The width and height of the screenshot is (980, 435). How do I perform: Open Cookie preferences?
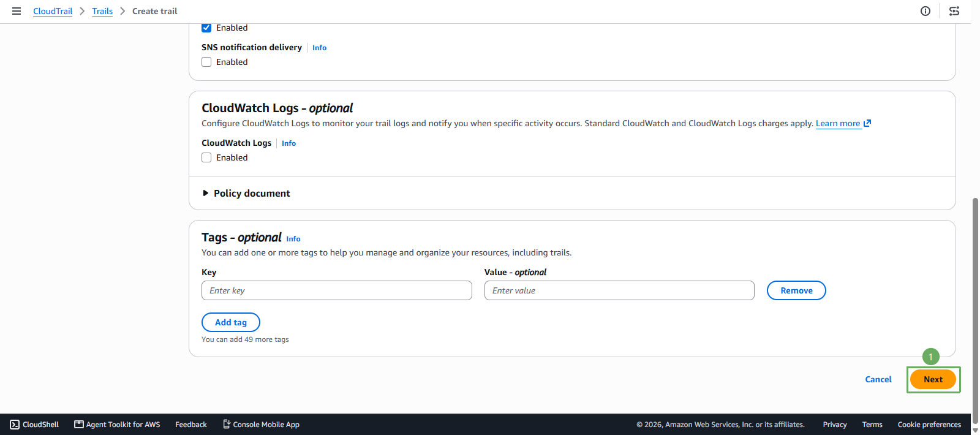(929, 424)
